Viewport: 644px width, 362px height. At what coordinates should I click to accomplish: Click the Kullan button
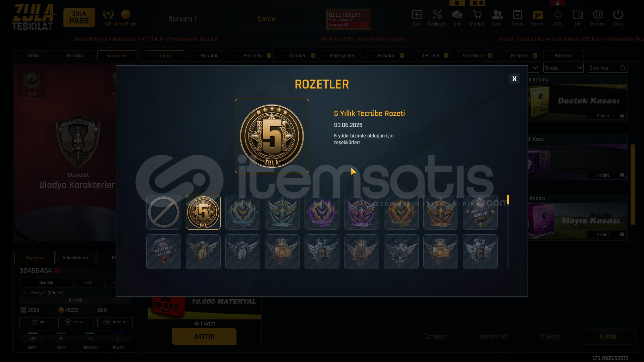pyautogui.click(x=608, y=337)
